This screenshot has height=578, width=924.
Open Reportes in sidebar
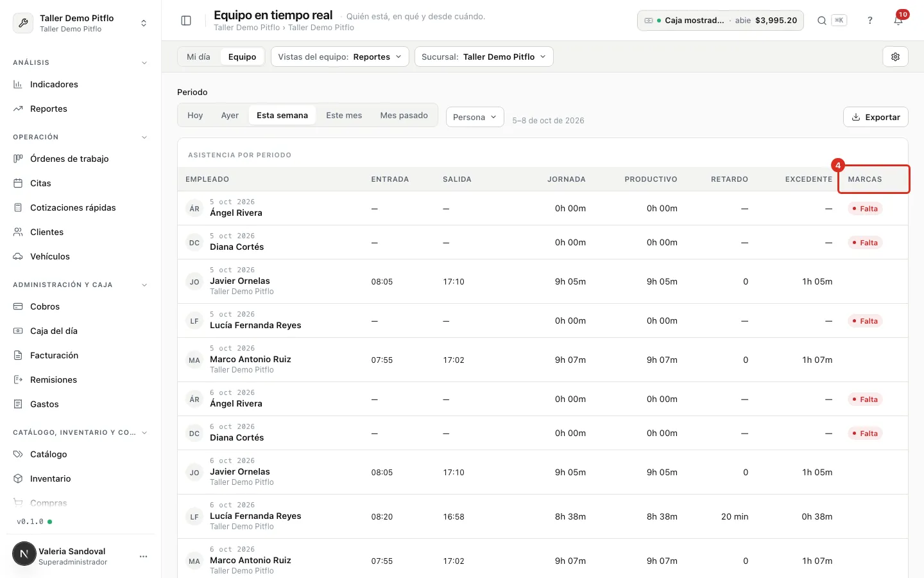[80, 109]
